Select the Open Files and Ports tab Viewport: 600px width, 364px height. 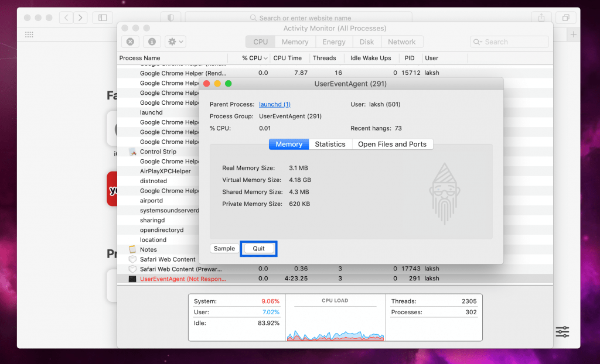(x=392, y=144)
